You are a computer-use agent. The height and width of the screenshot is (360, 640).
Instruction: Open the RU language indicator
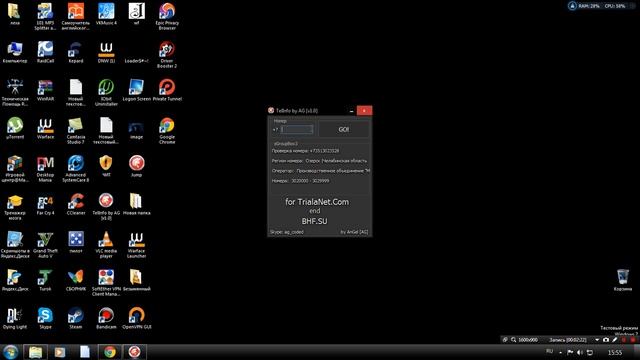pos(549,351)
